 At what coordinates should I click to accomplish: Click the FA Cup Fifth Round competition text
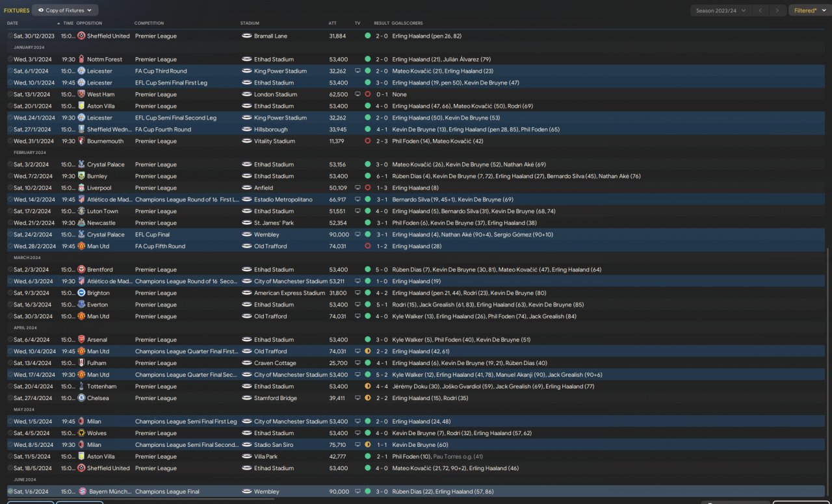[x=160, y=246]
